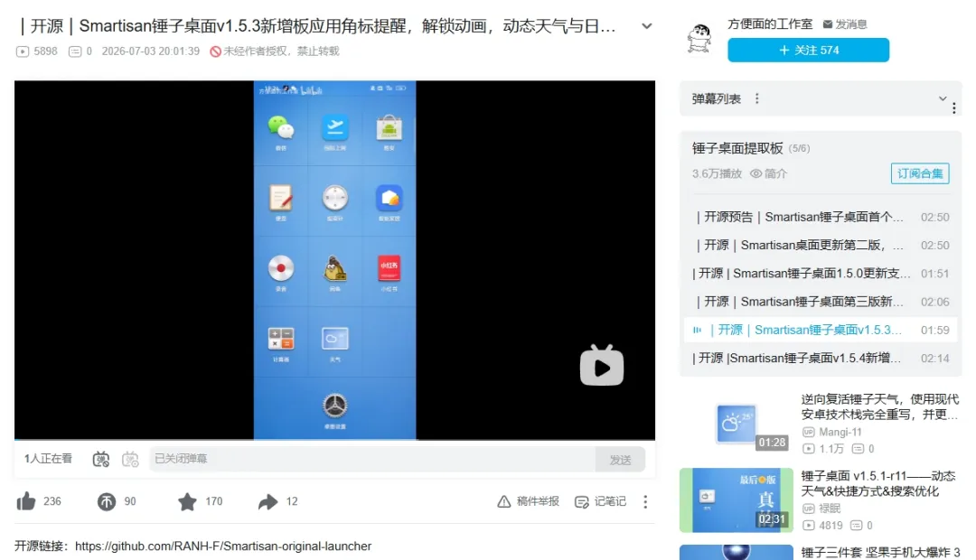976x560 pixels.
Task: Open the uploader's crayon avatar
Action: coord(699,39)
